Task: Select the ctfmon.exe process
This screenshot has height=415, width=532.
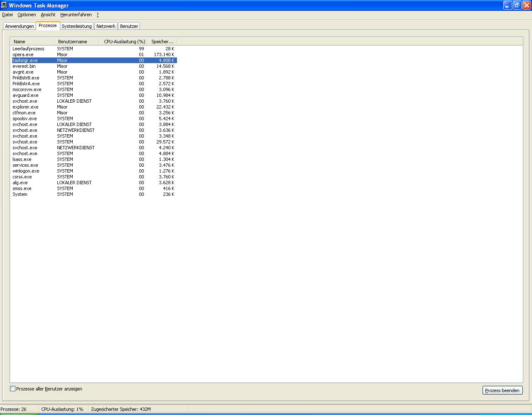Action: 94,113
